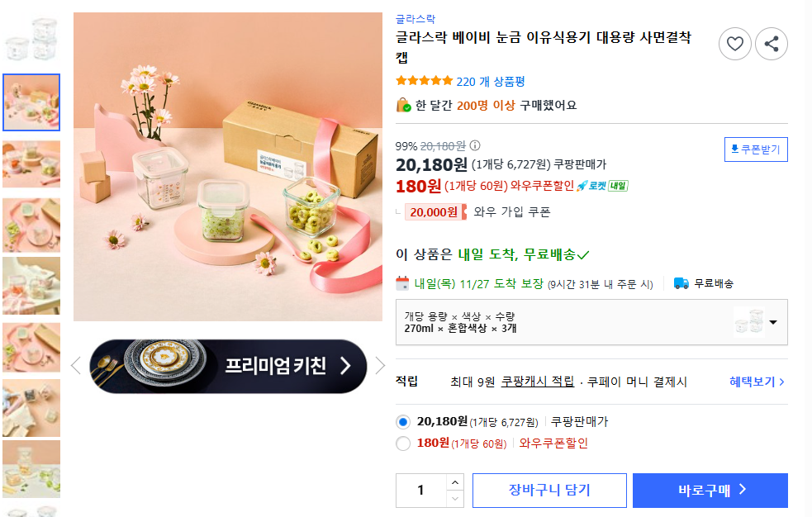Open the 프리미엄 키친 banner
The image size is (812, 517).
click(x=228, y=366)
